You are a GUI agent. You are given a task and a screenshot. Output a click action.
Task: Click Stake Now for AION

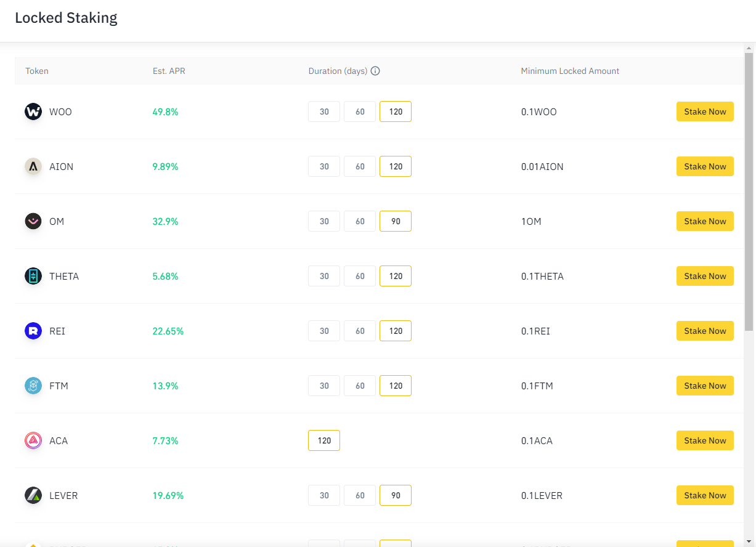point(705,166)
